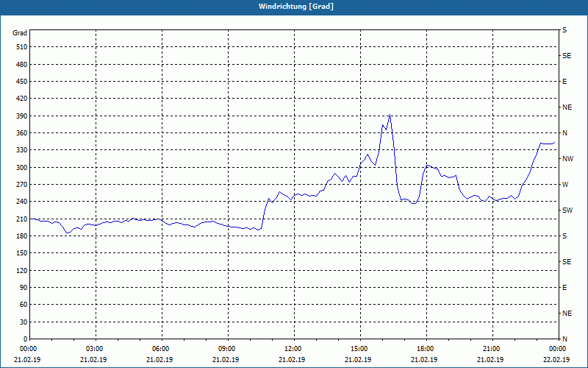The image size is (588, 368).
Task: Click the 21:00 time axis label
Action: (x=491, y=349)
